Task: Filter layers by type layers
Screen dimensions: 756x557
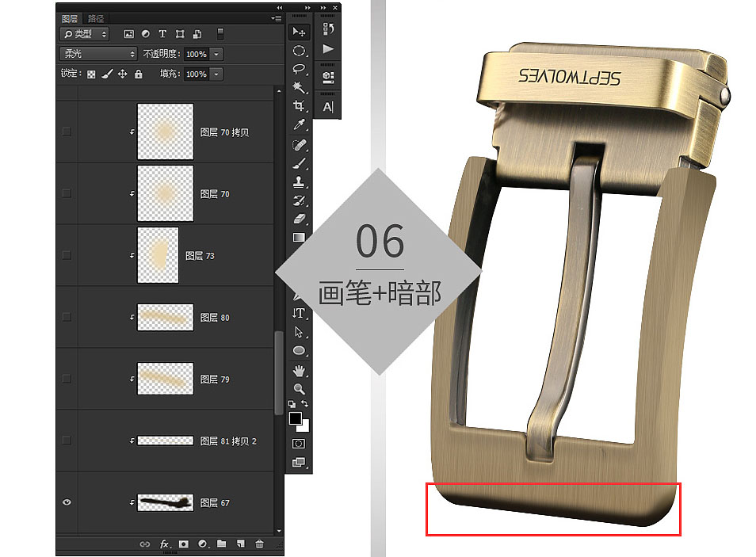Action: pyautogui.click(x=162, y=34)
